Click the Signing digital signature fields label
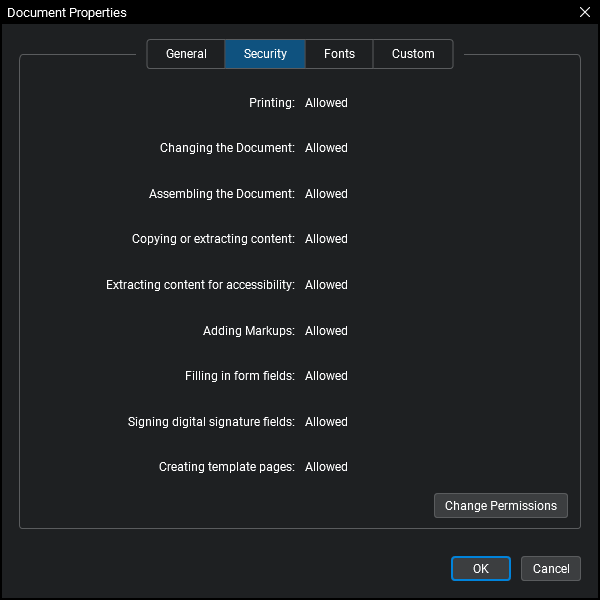 (211, 422)
